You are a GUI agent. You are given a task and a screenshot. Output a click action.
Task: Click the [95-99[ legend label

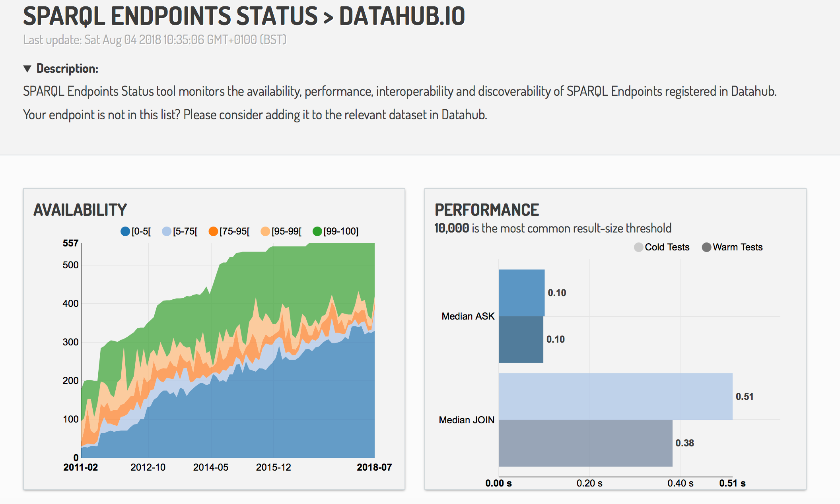(287, 231)
